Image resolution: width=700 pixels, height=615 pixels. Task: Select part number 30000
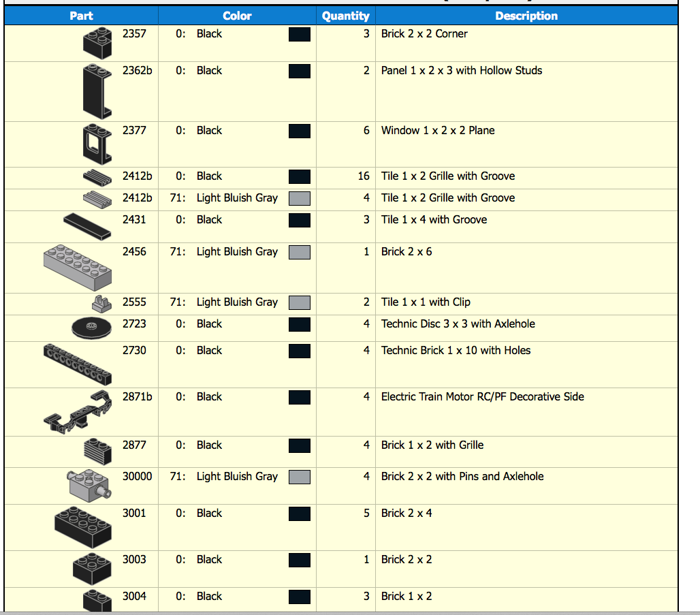pyautogui.click(x=138, y=476)
